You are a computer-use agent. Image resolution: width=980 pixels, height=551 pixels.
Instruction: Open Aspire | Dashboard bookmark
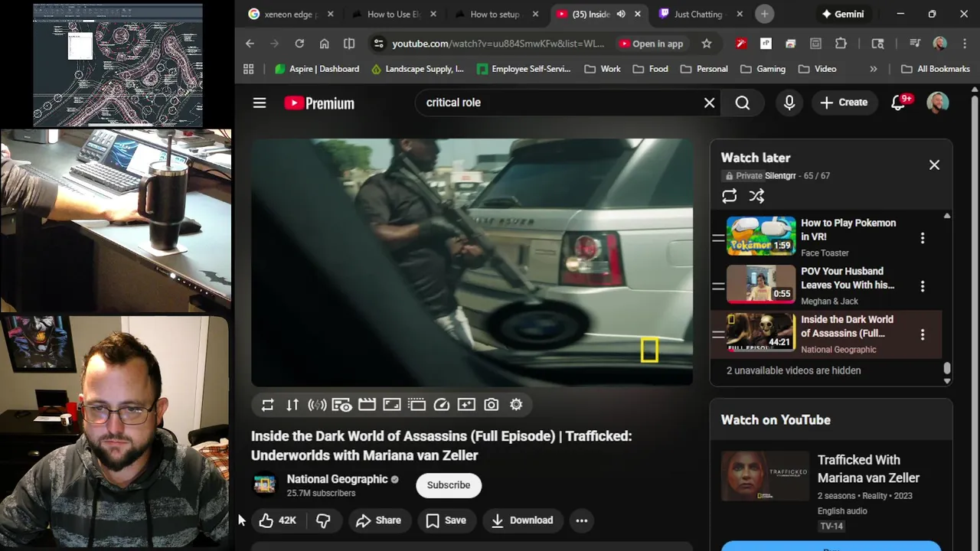tap(317, 69)
